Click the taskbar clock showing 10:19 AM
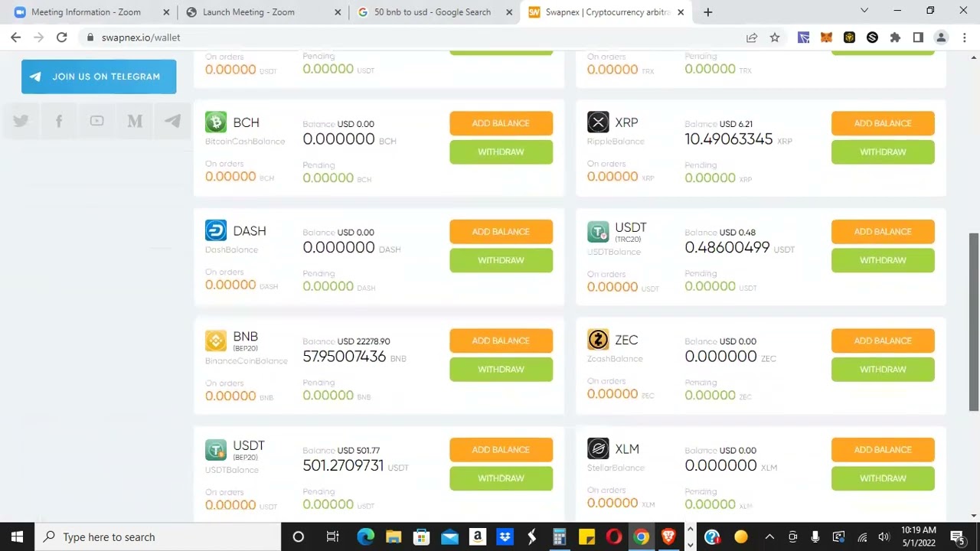Image resolution: width=980 pixels, height=551 pixels. (919, 537)
